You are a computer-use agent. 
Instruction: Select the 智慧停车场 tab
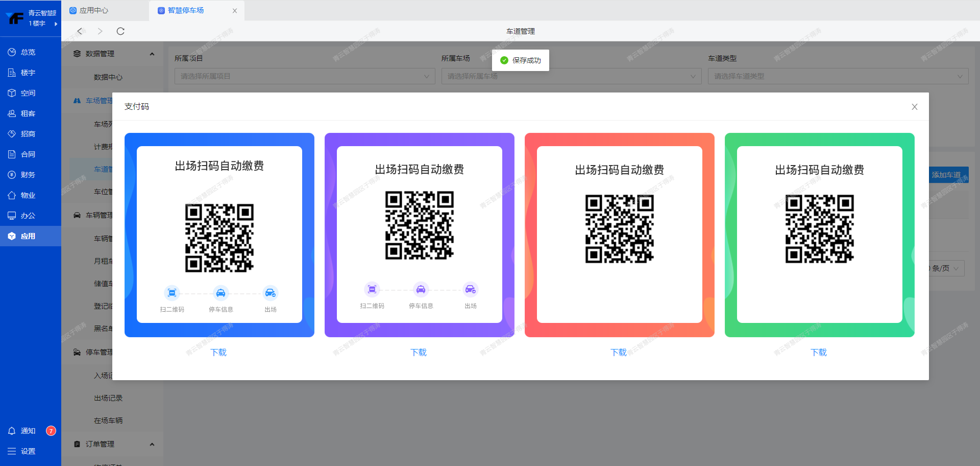pyautogui.click(x=186, y=10)
